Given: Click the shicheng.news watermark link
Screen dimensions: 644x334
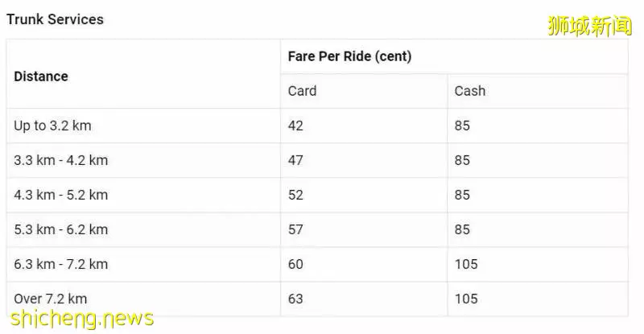Looking at the screenshot, I should click(82, 319).
